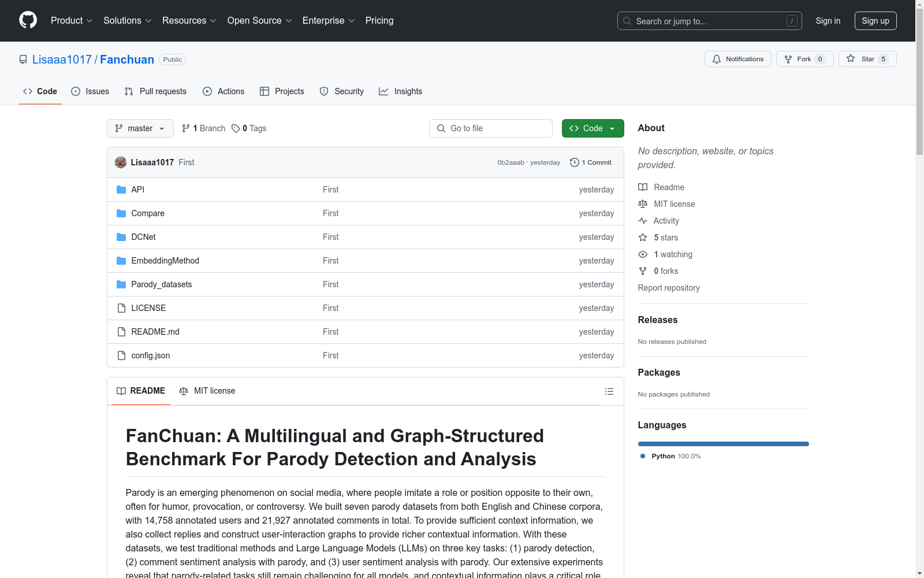Image resolution: width=924 pixels, height=578 pixels.
Task: Click the API folder icon
Action: click(121, 190)
